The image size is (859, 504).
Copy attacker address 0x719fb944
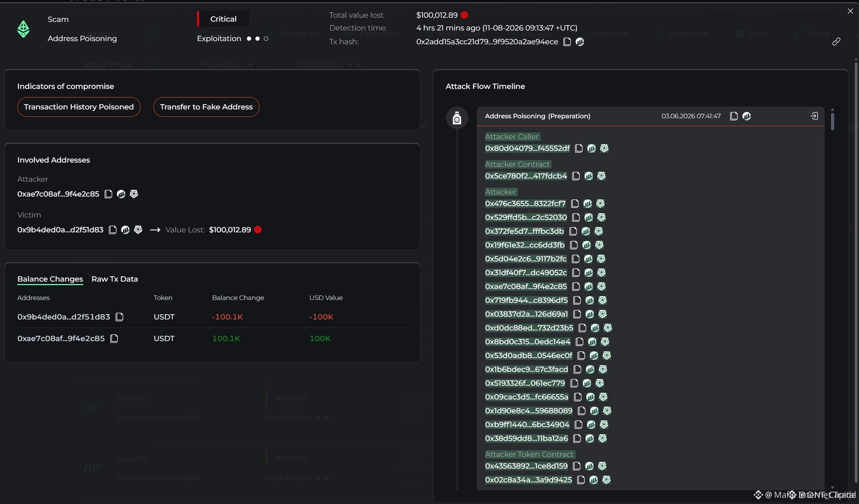pos(577,300)
